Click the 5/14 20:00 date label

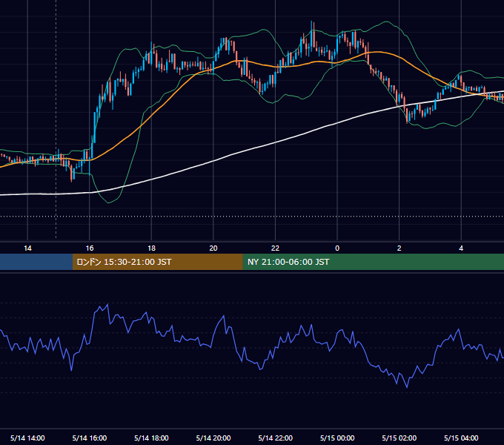click(x=213, y=438)
